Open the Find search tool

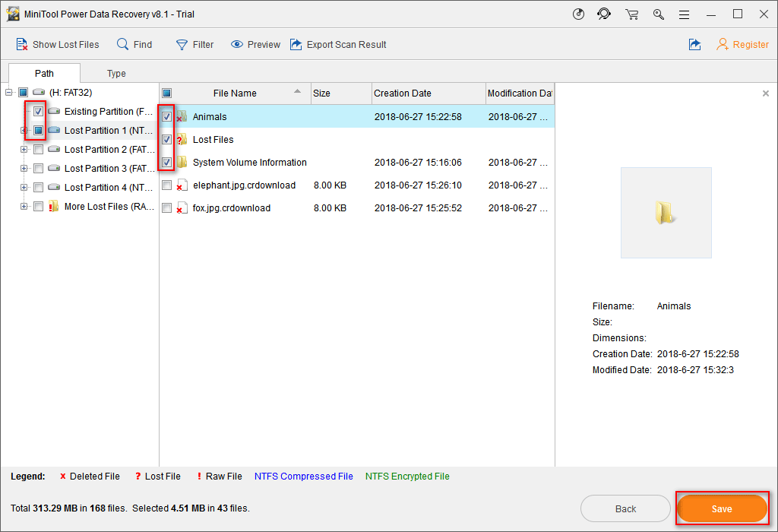click(x=122, y=45)
